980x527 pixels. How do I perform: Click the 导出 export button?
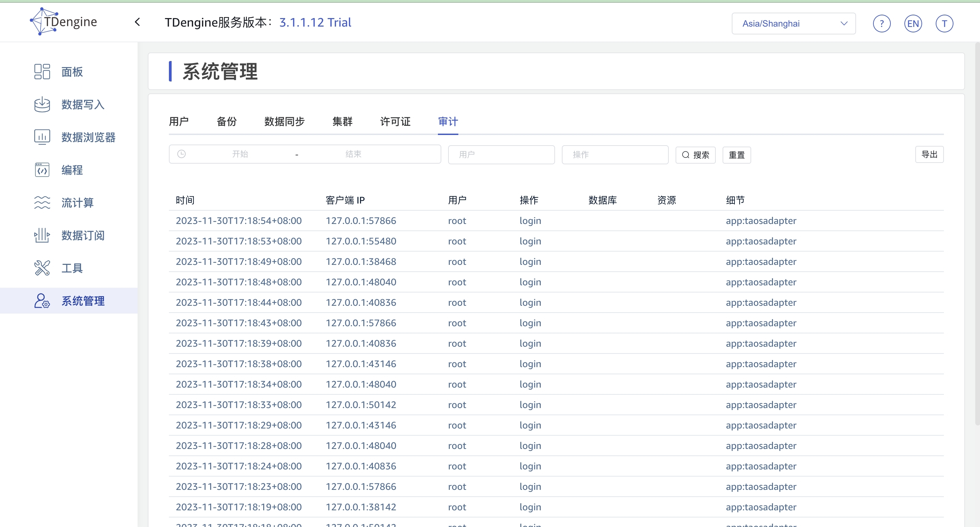click(929, 154)
